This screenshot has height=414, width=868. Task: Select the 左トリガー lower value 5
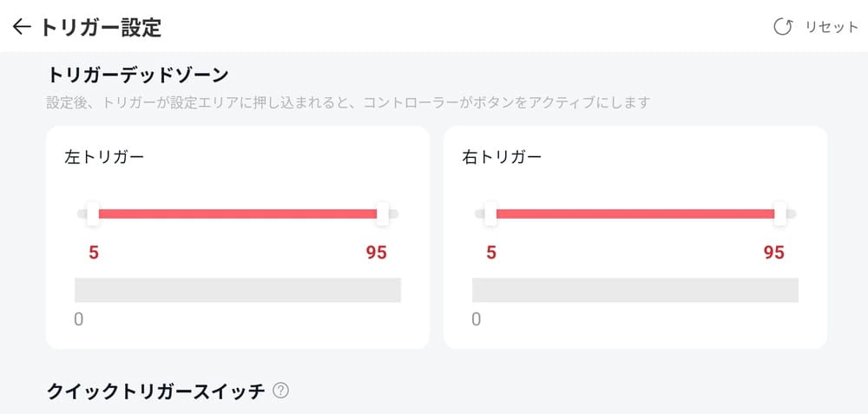pyautogui.click(x=94, y=253)
